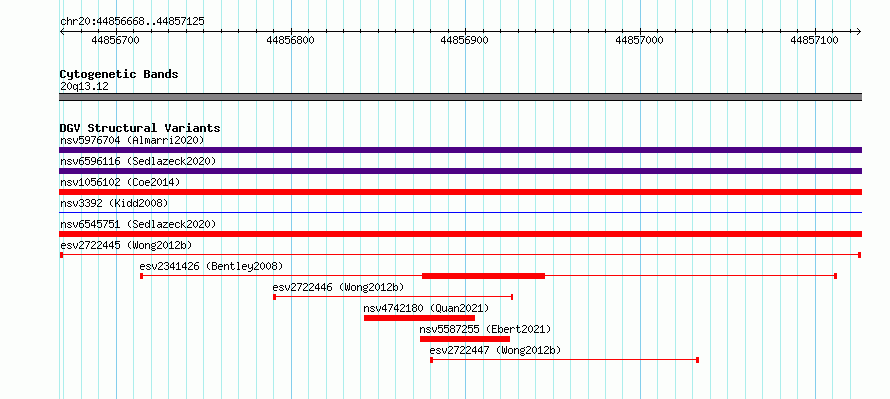Click the gray 20q13.12 cytogenetic band bar
Screen dimensions: 890x399
460,97
